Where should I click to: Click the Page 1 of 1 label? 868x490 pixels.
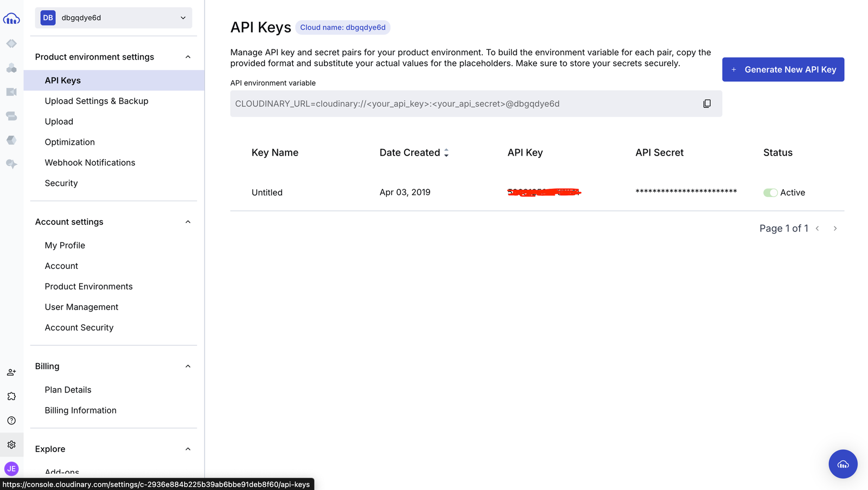tap(784, 229)
